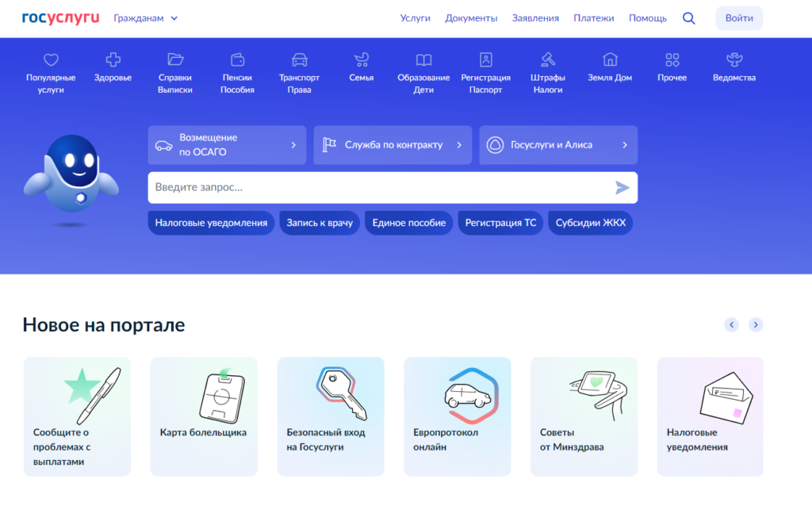Go to next slide in Новое на портале
Image resolution: width=812 pixels, height=510 pixels.
coord(756,324)
